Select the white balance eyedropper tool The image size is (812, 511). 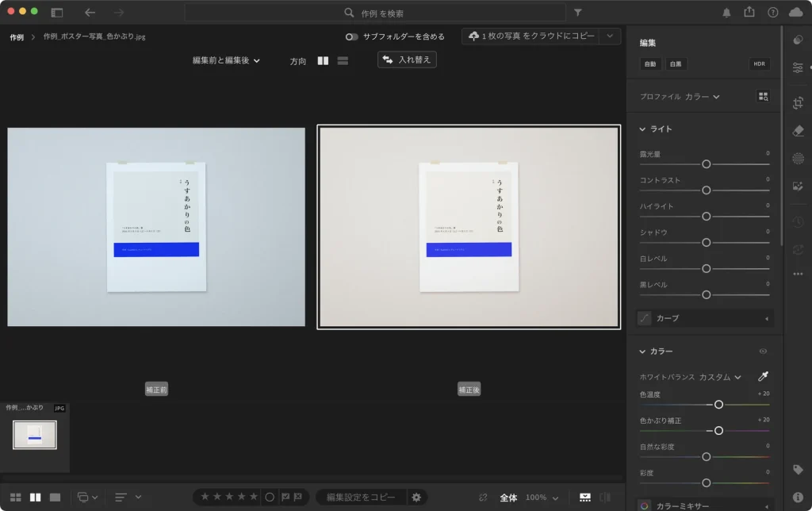763,376
